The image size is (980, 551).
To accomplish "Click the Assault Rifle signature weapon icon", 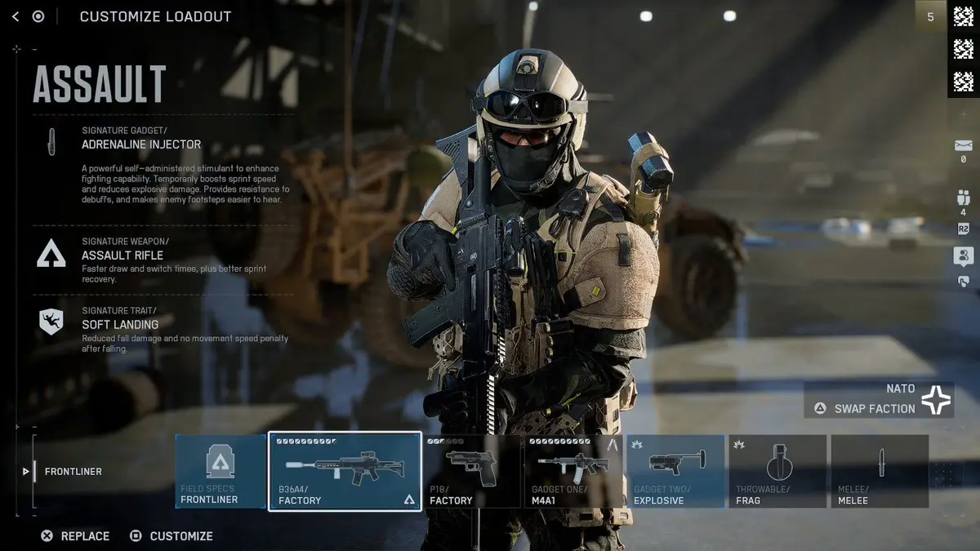I will click(51, 254).
